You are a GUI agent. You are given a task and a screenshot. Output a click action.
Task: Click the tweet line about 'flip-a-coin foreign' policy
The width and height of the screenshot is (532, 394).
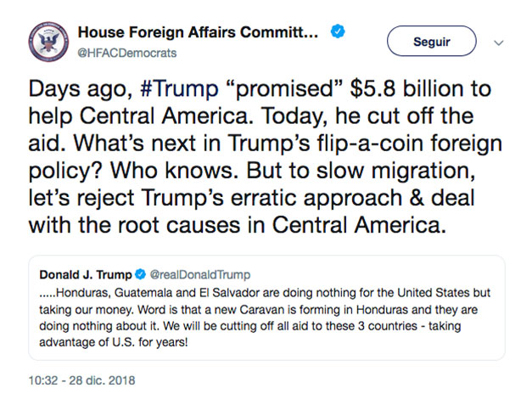266,144
